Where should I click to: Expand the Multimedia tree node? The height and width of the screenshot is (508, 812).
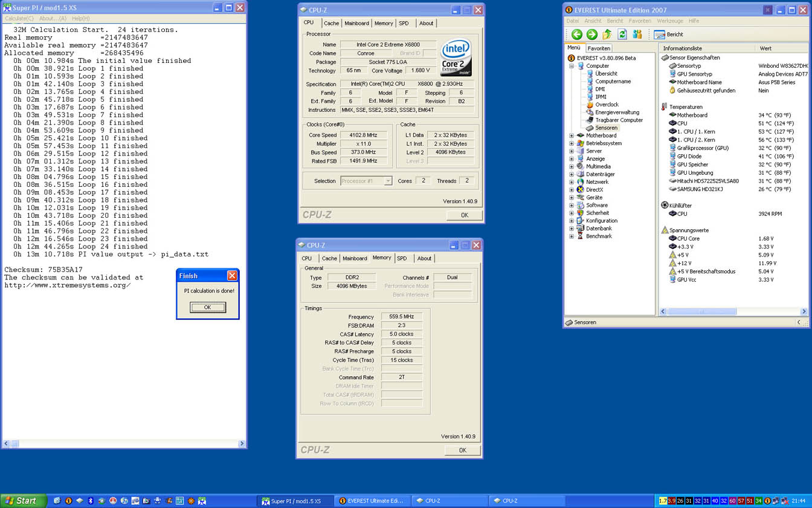tap(571, 166)
